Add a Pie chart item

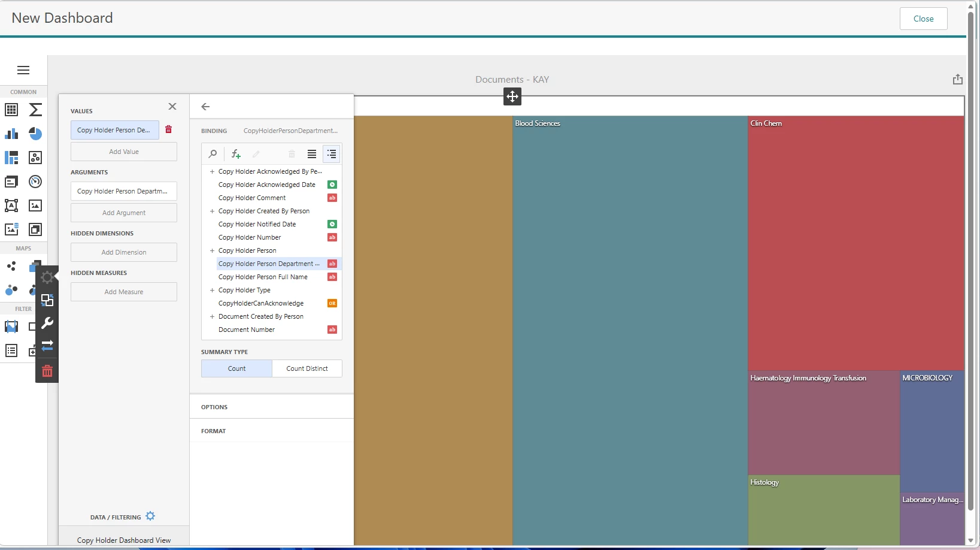pos(35,134)
